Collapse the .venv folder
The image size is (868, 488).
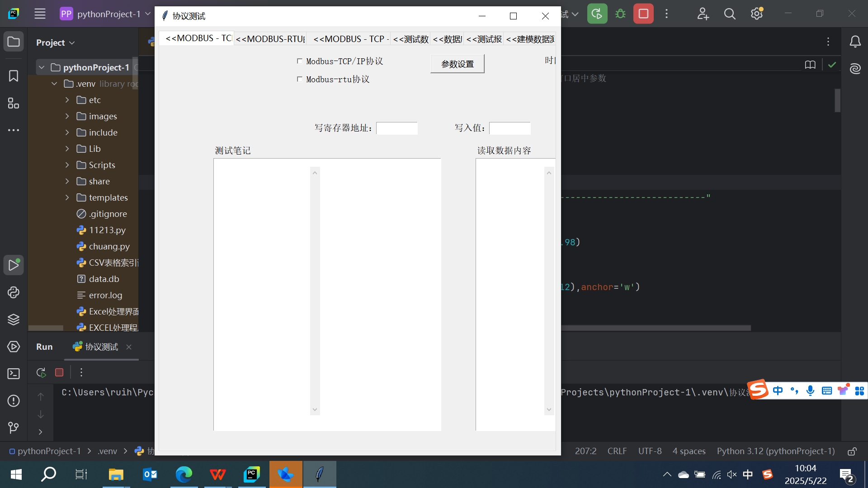(54, 84)
